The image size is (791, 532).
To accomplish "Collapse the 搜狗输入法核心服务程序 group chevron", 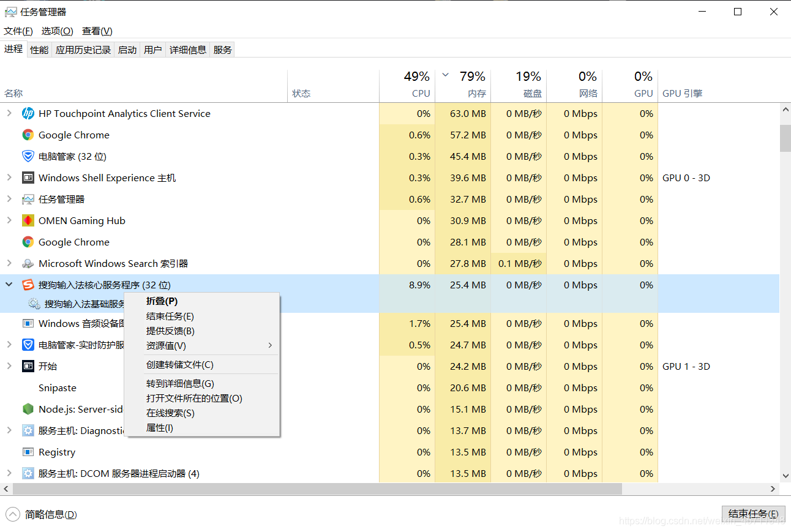I will click(x=9, y=285).
